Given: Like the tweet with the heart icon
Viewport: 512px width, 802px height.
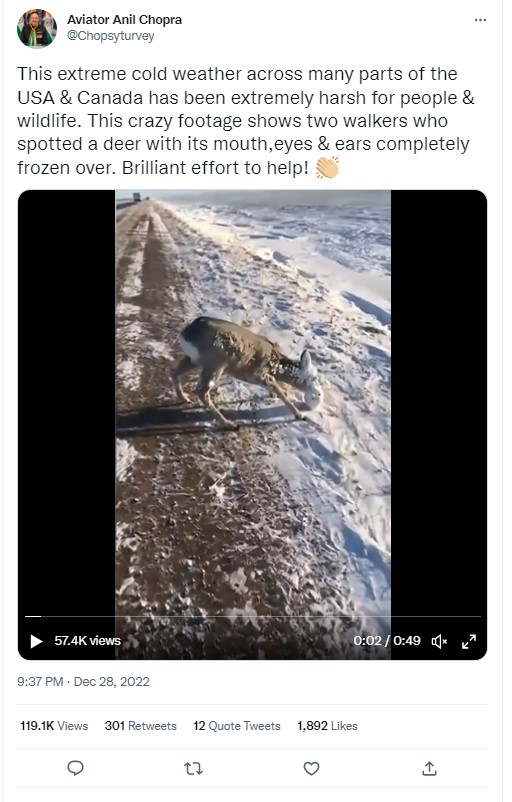Looking at the screenshot, I should tap(311, 768).
